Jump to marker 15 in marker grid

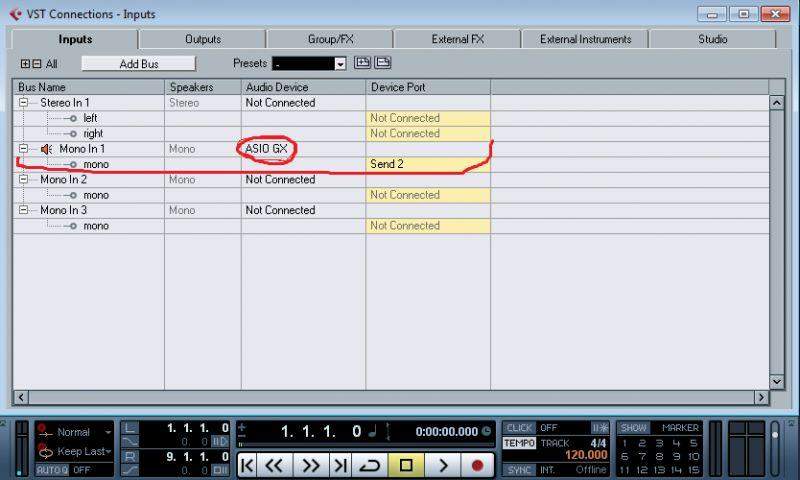point(693,470)
